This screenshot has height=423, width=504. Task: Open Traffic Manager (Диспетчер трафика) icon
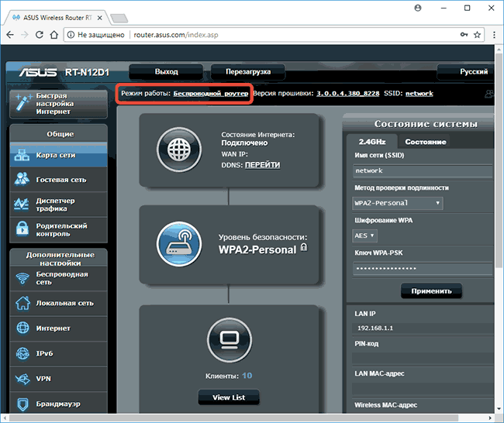point(22,205)
